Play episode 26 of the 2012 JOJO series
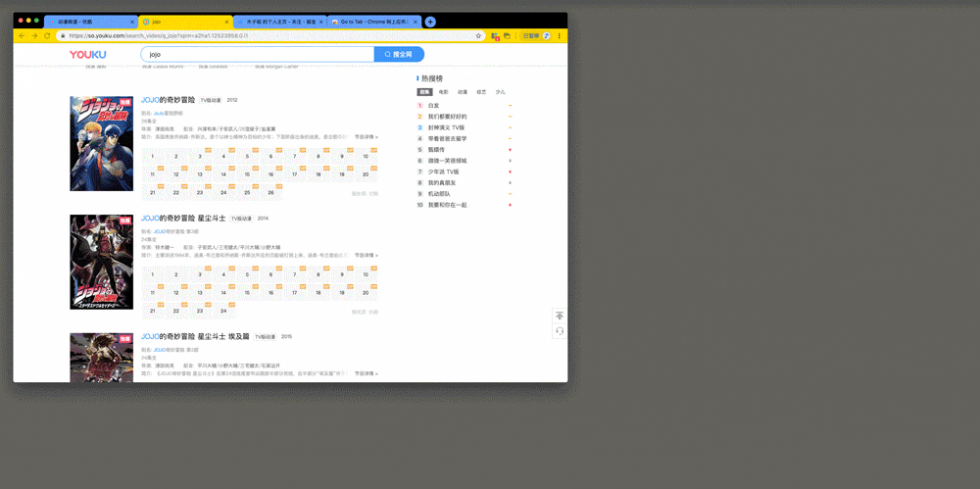Screen dimensions: 980x489 coord(271,192)
